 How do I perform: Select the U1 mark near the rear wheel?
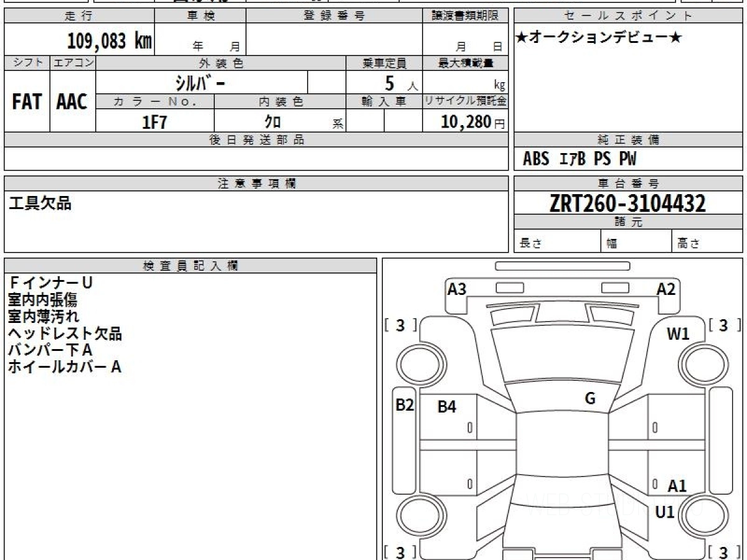point(665,512)
